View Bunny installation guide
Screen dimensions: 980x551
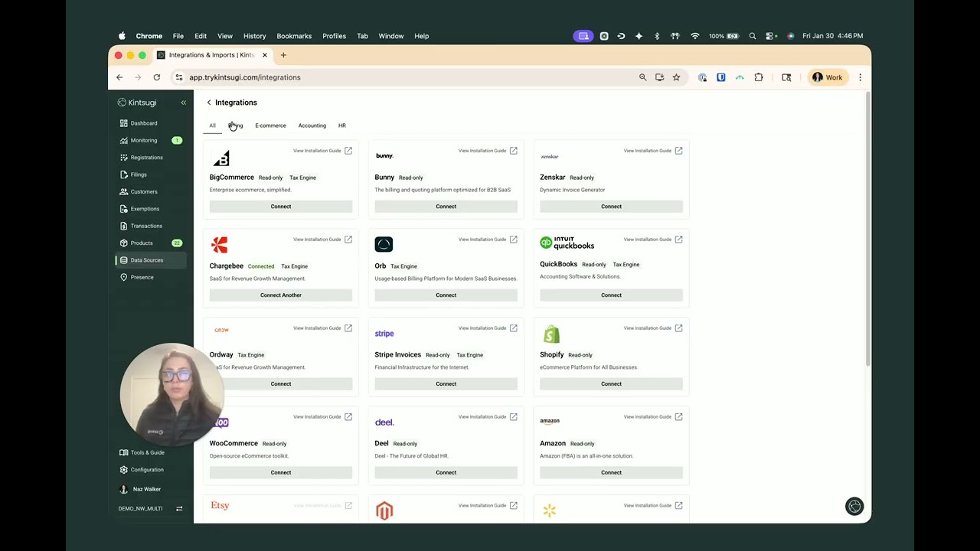point(488,151)
